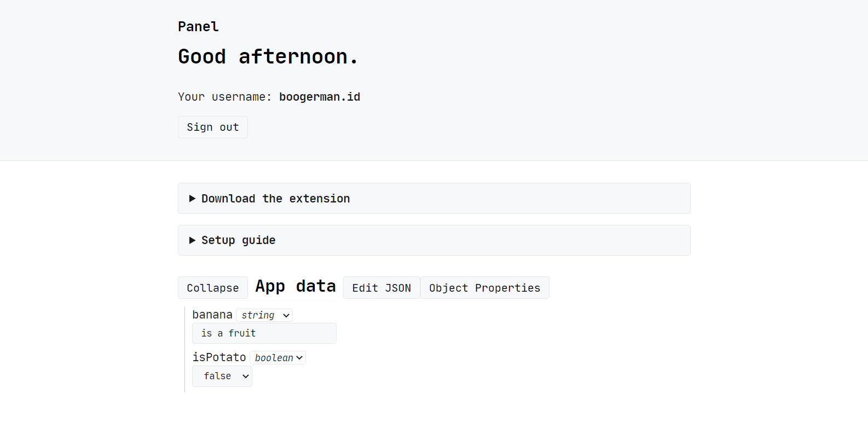Click the Object Properties button
The height and width of the screenshot is (423, 868).
(484, 287)
